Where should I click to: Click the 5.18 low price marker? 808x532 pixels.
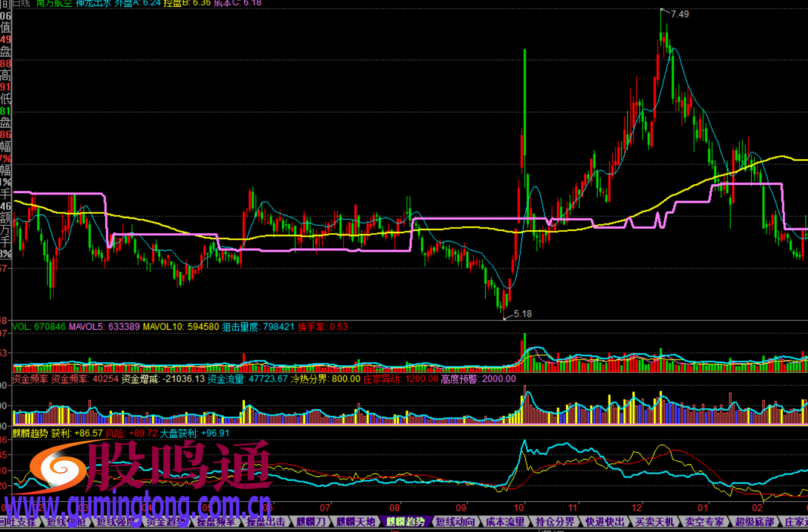click(x=522, y=314)
